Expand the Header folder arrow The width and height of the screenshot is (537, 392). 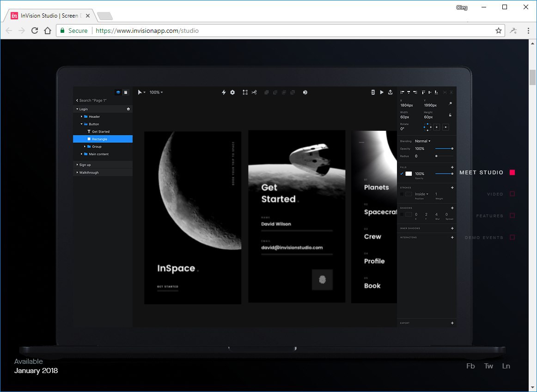point(81,116)
